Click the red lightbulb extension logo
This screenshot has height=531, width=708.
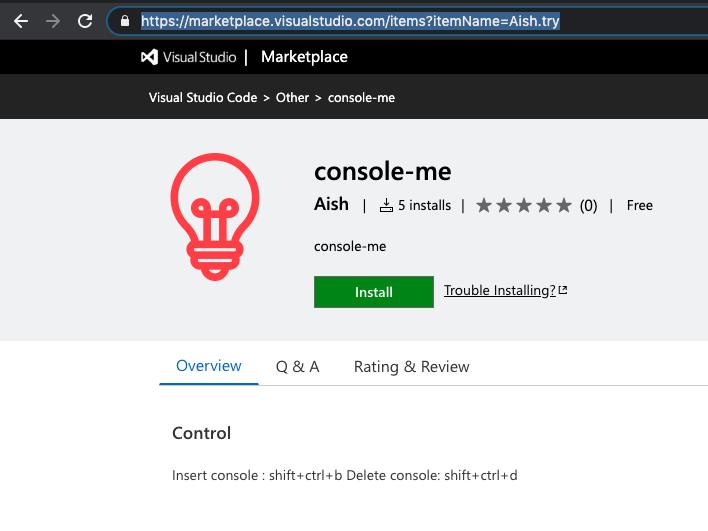tap(215, 217)
